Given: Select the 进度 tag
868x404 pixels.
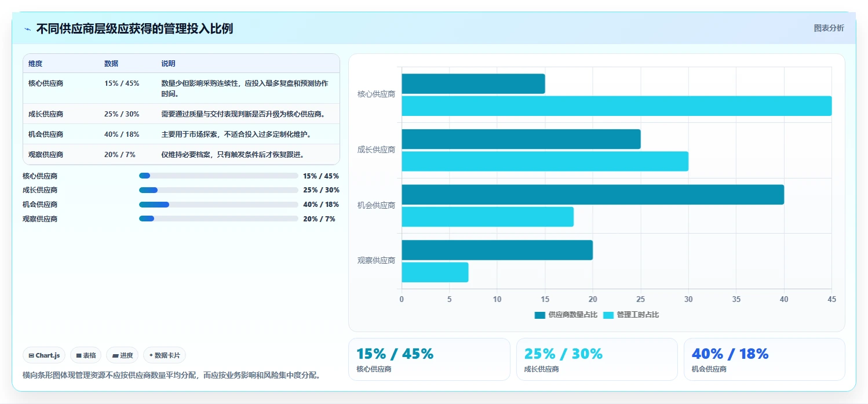Looking at the screenshot, I should pyautogui.click(x=122, y=355).
